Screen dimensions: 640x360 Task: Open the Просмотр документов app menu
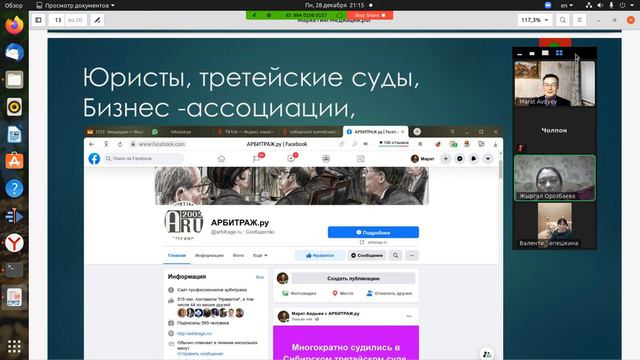coord(75,5)
